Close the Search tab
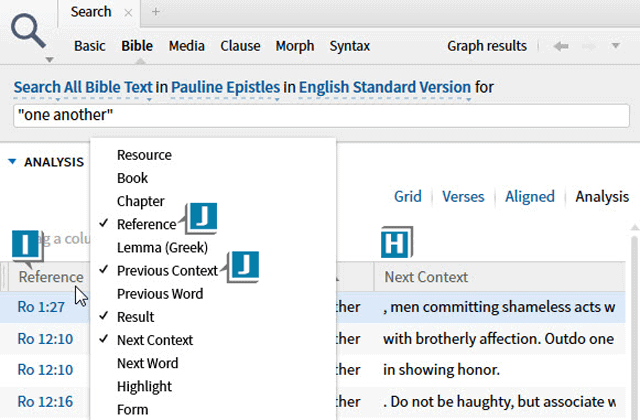Viewport: 640px width, 420px height. click(128, 13)
